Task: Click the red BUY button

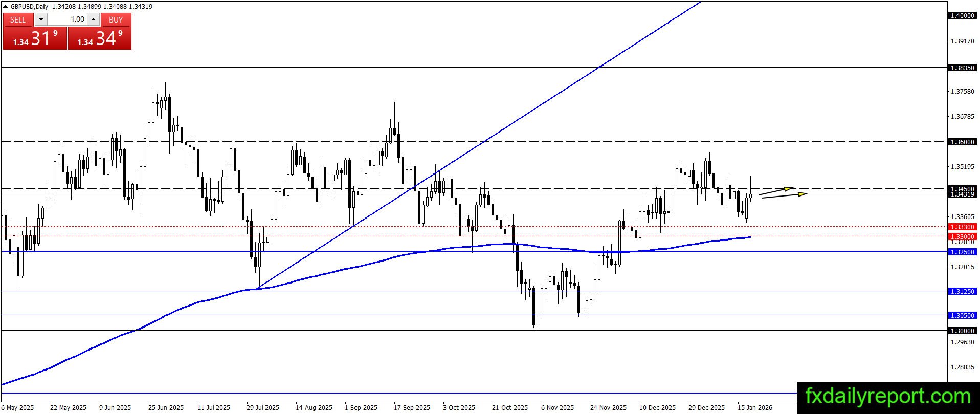Action: pos(116,19)
